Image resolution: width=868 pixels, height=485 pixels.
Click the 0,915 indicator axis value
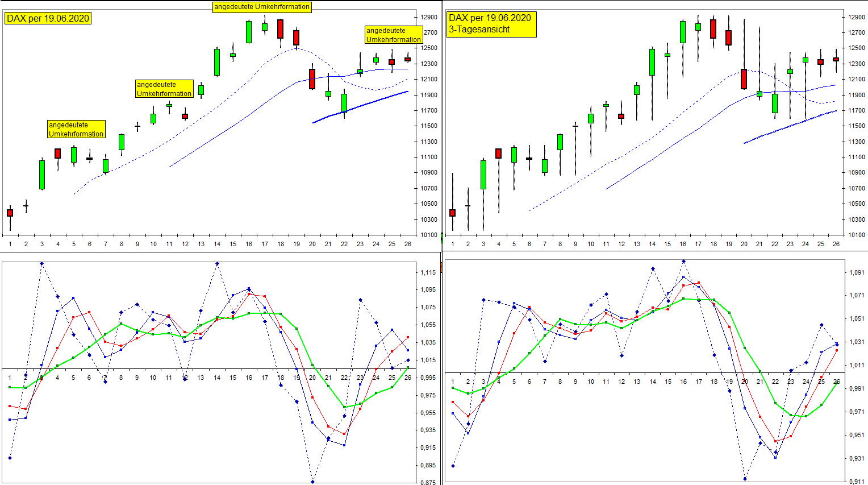[429, 448]
